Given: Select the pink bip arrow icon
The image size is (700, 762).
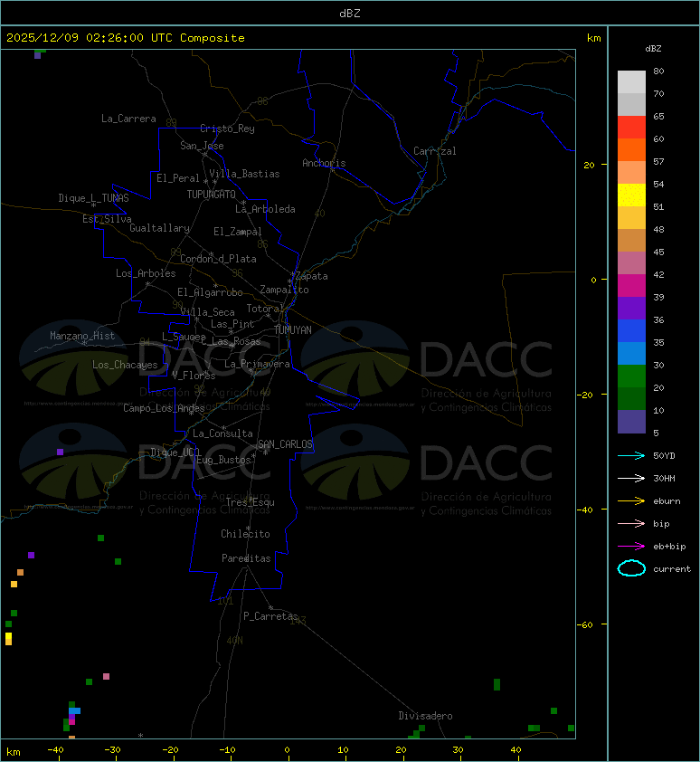Looking at the screenshot, I should pyautogui.click(x=631, y=523).
